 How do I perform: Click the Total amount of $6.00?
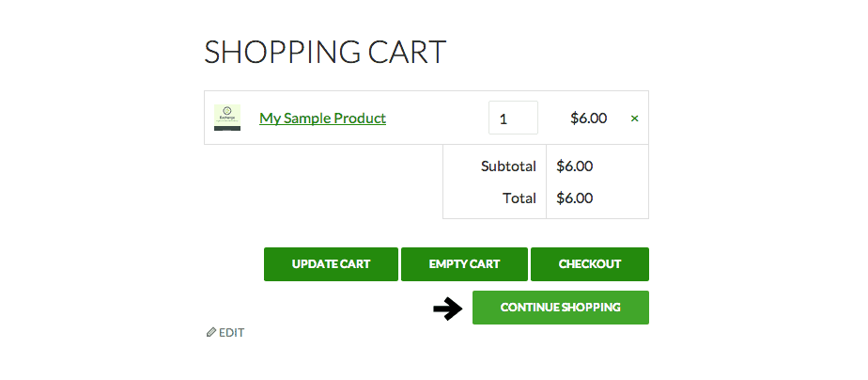(575, 198)
